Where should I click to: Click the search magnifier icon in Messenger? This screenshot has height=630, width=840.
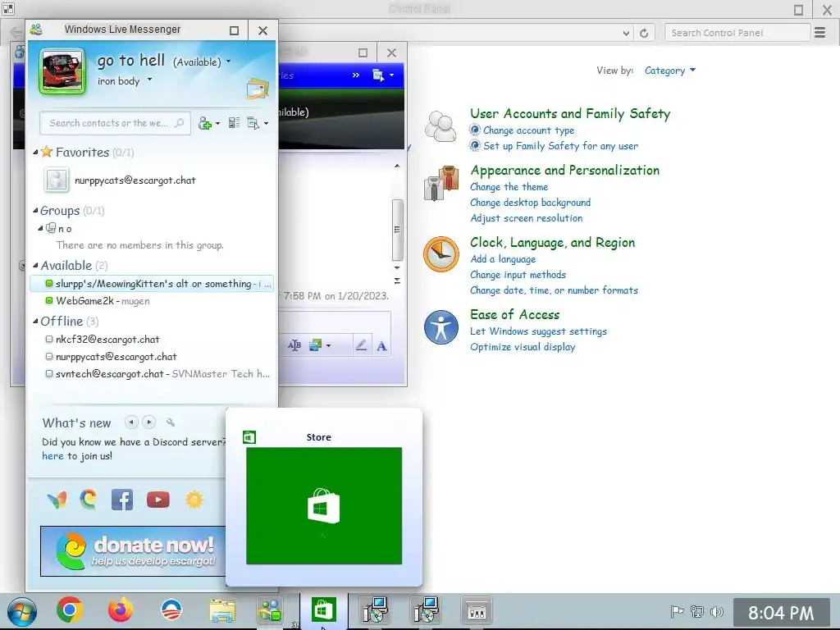click(x=180, y=123)
